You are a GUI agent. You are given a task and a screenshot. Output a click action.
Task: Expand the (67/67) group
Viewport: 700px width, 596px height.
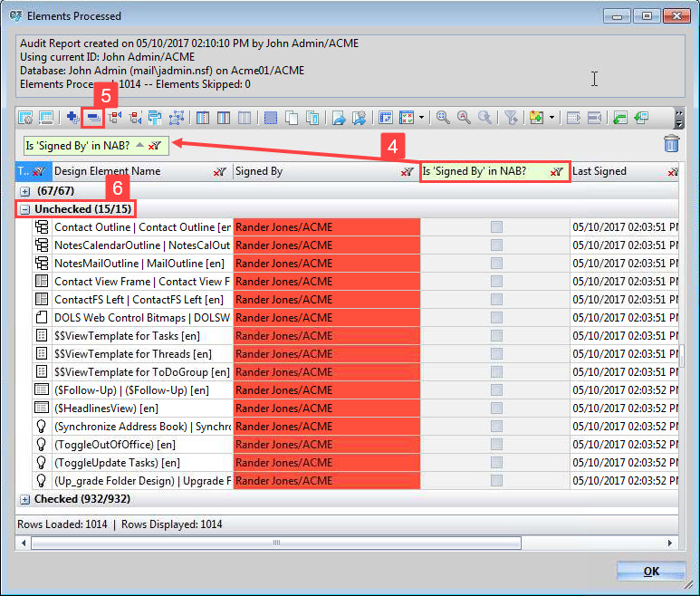tap(24, 191)
